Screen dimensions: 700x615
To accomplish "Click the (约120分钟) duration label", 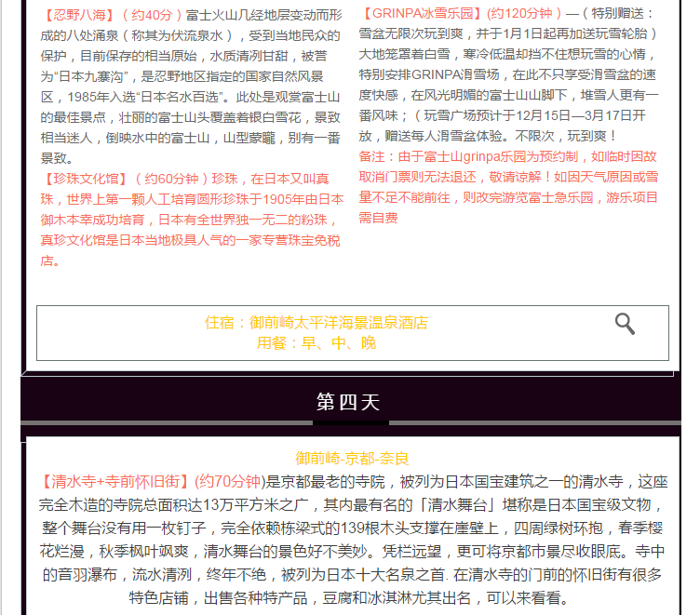I will tap(521, 15).
